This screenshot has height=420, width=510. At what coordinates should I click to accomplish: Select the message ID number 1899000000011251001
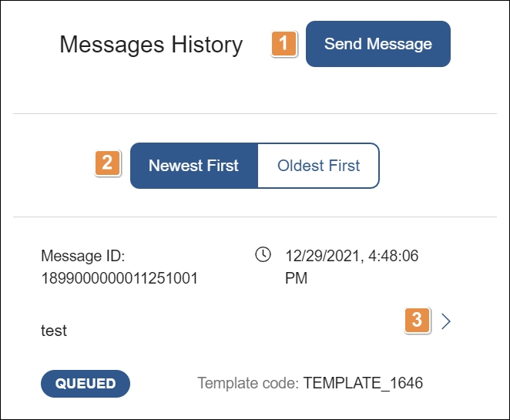pos(119,278)
